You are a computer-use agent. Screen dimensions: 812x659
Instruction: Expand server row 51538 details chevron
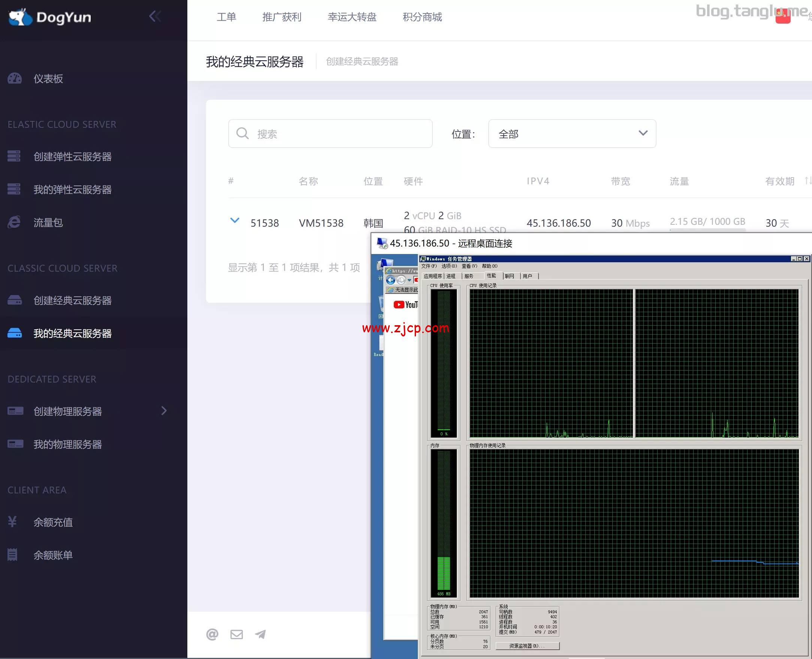click(235, 220)
